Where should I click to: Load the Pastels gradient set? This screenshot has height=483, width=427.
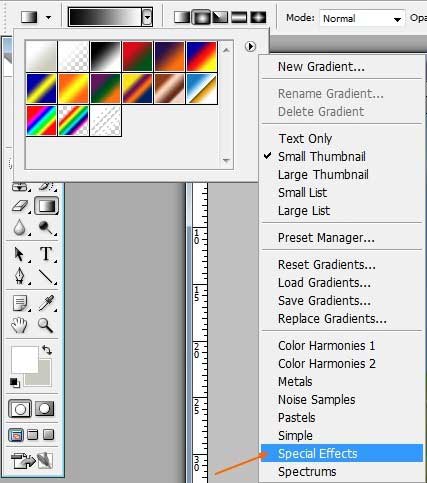297,418
